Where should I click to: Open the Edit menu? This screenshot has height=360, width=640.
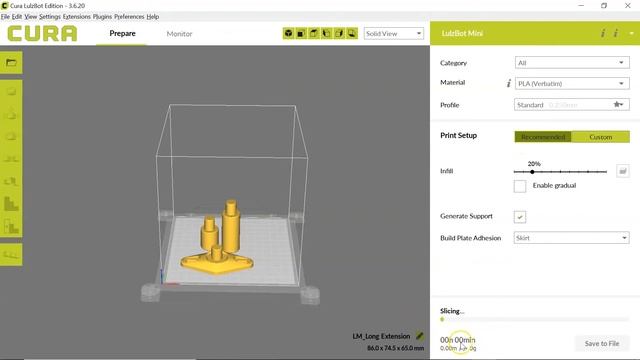click(x=17, y=17)
